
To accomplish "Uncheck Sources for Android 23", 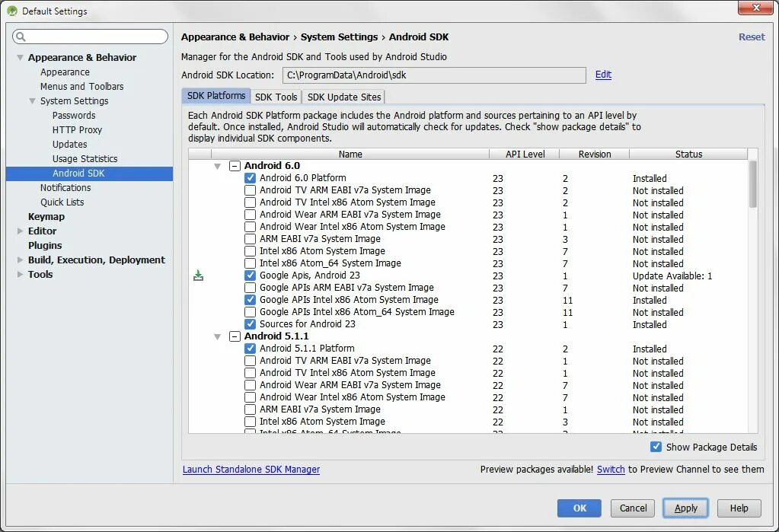I will (x=251, y=324).
